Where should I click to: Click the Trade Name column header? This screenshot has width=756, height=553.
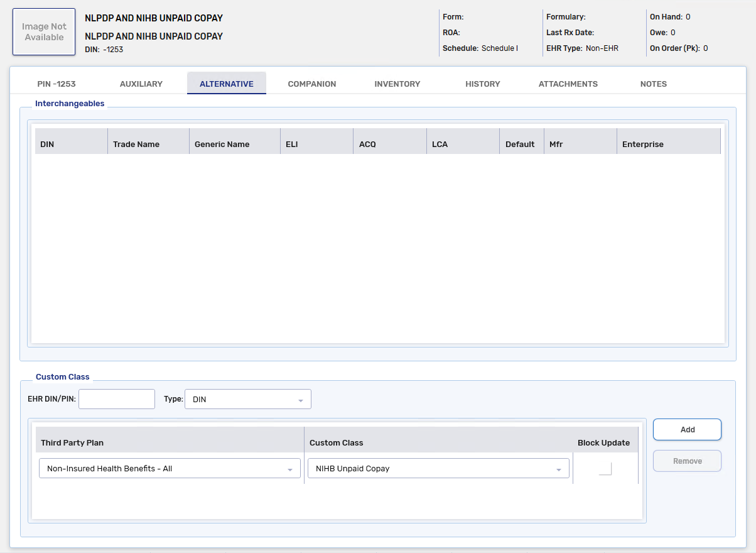(148, 141)
